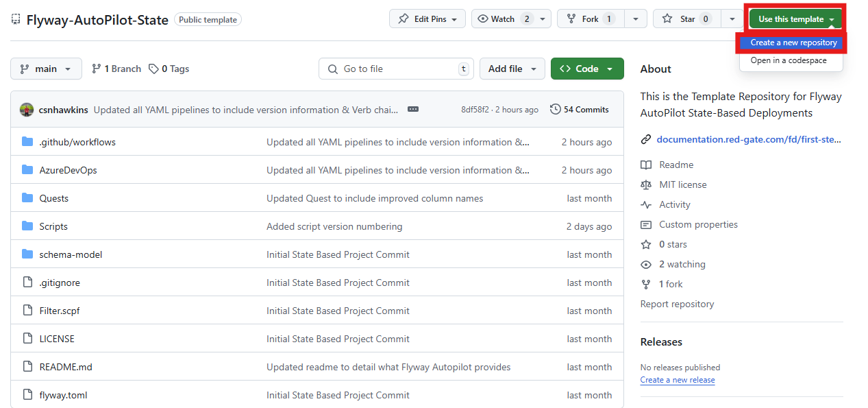The height and width of the screenshot is (408, 868).
Task: Click the csnhawkins avatar image
Action: point(27,110)
